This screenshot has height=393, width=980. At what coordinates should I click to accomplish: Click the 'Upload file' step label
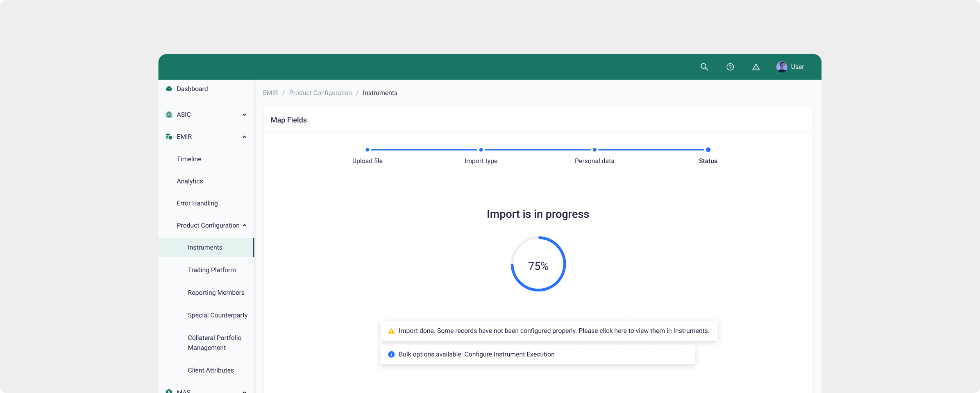coord(367,161)
